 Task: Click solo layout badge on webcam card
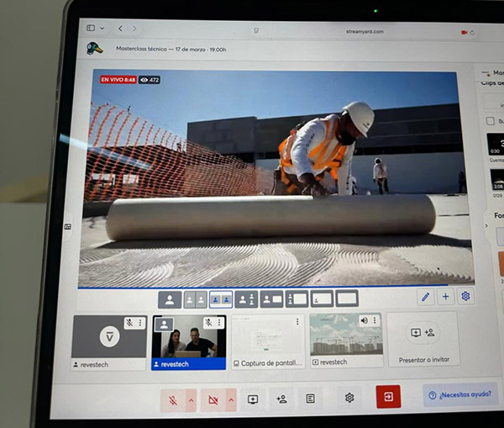[164, 325]
